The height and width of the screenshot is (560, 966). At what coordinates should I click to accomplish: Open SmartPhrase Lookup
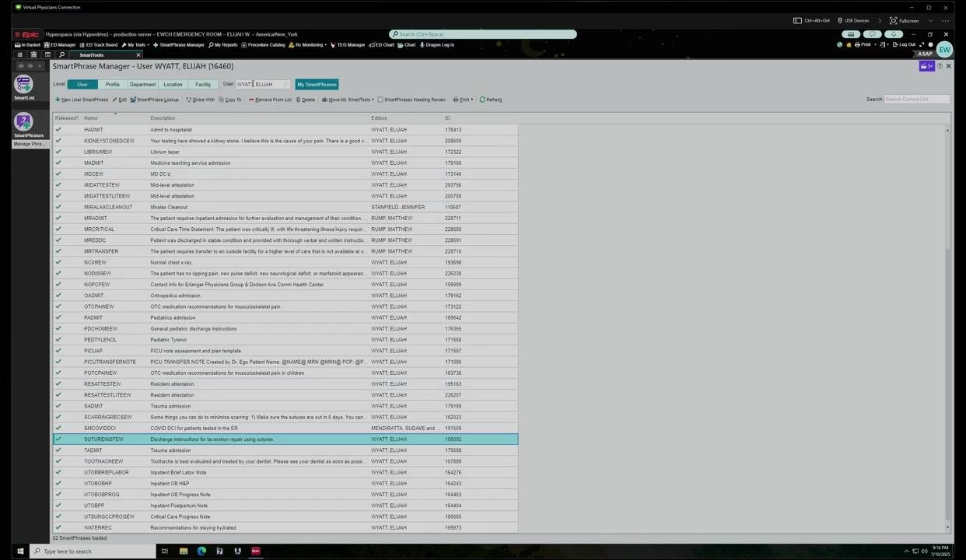[x=155, y=100]
